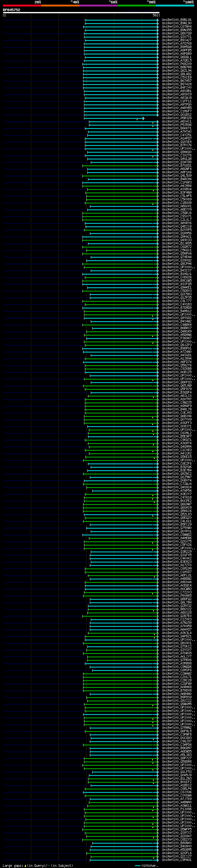Select hit label UniRef100_C1FF11
Viewport: 197px width, 868px height.
[177, 101]
